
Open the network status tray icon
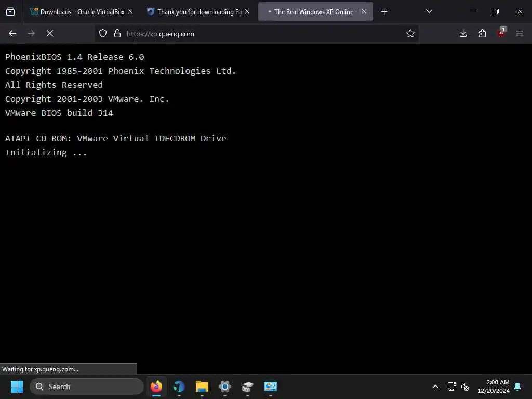[451, 387]
